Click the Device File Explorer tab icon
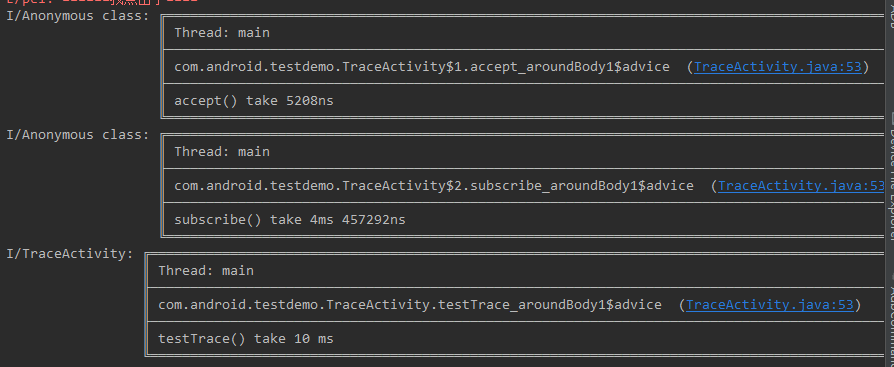 tap(890, 119)
